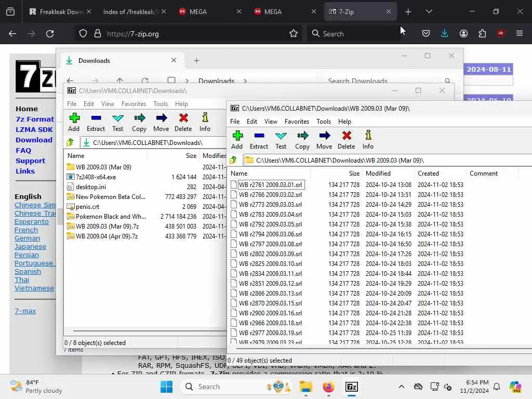Open View menu in front 7-Zip window
The image size is (532, 399).
click(271, 122)
